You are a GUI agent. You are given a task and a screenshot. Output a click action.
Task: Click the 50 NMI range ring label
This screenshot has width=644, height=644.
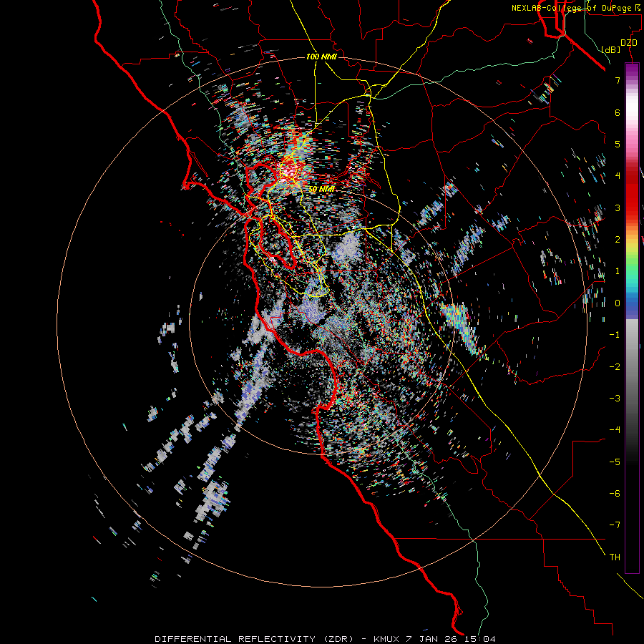[321, 189]
